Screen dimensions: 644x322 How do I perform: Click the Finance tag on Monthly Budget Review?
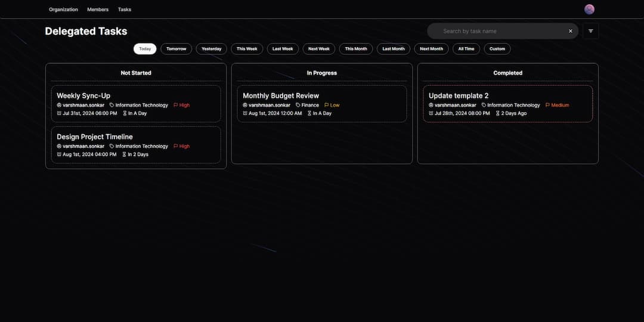point(307,105)
